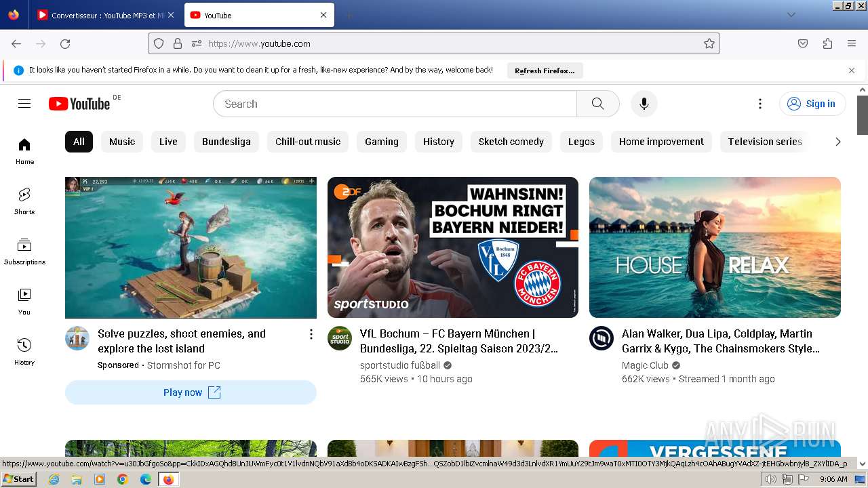This screenshot has width=868, height=488.
Task: Open the Bochum ringt Bayern nieder thumbnail
Action: pos(453,247)
